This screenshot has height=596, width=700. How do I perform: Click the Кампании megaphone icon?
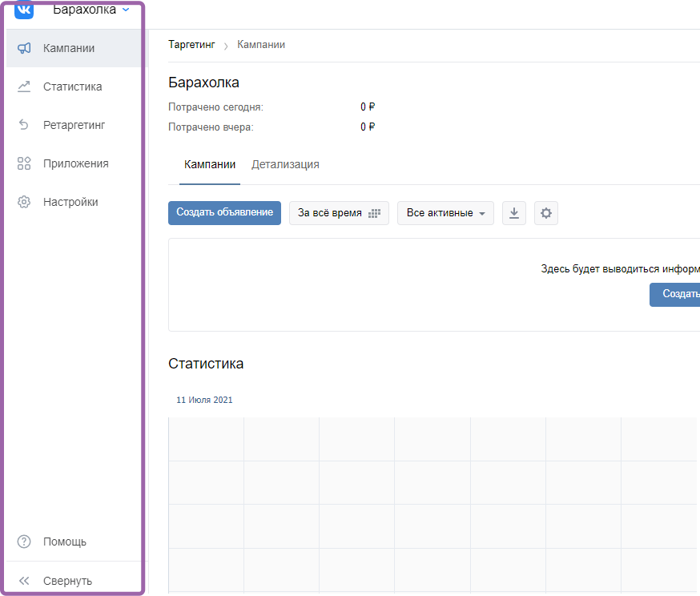click(24, 48)
